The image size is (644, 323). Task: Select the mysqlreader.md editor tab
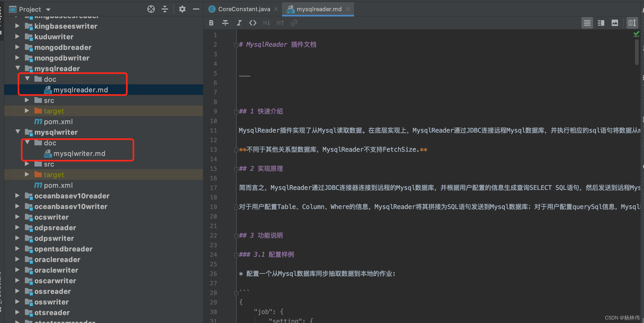point(317,9)
